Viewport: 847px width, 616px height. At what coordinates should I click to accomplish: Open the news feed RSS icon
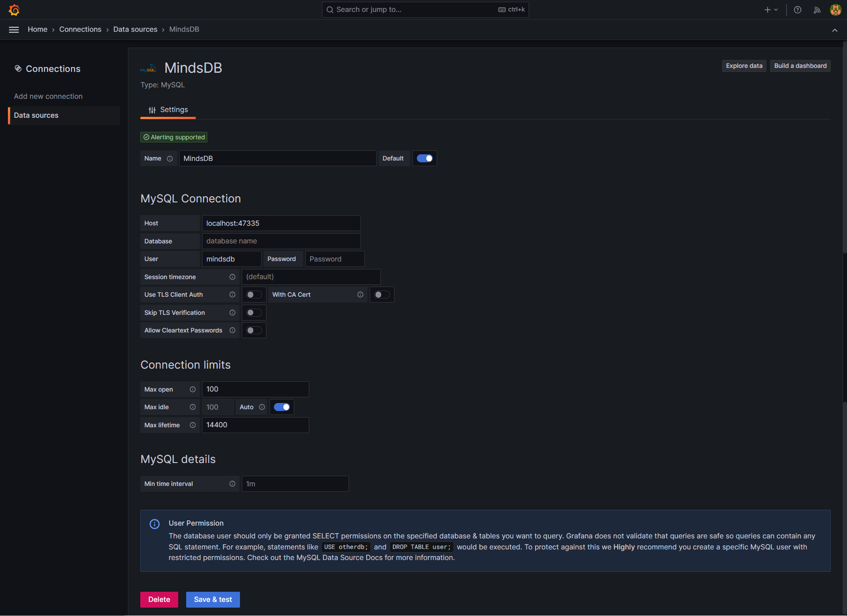[817, 10]
